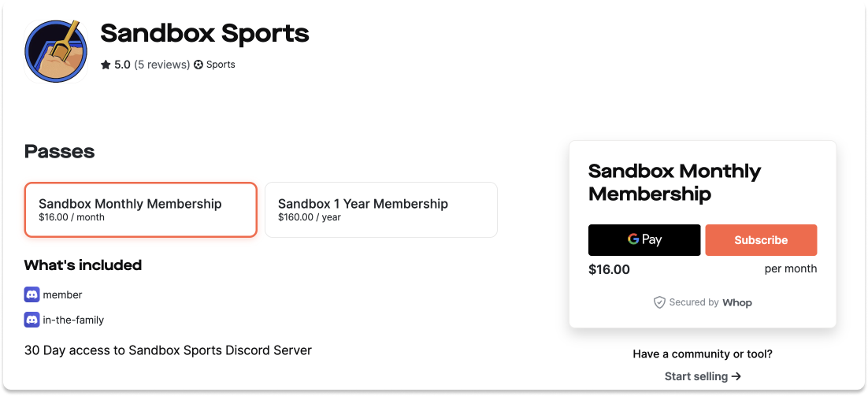Click the Discord icon beside member
The image size is (868, 396).
pyautogui.click(x=32, y=294)
